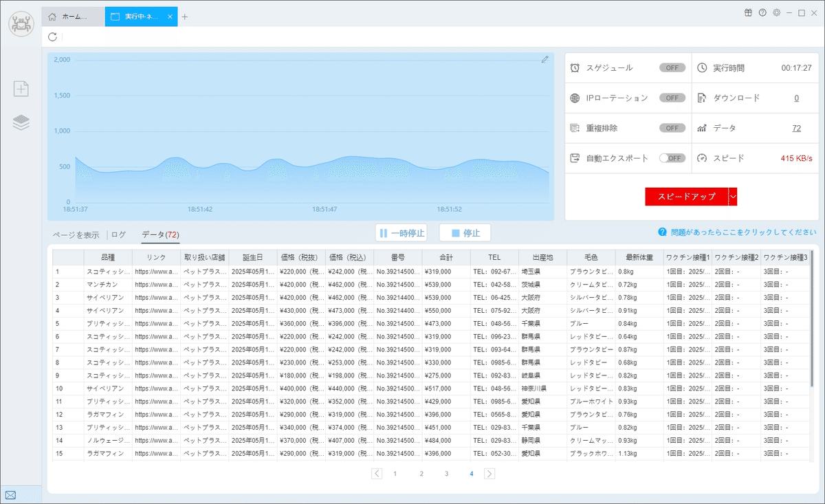
Task: Switch to ホーム tab
Action: pyautogui.click(x=73, y=17)
